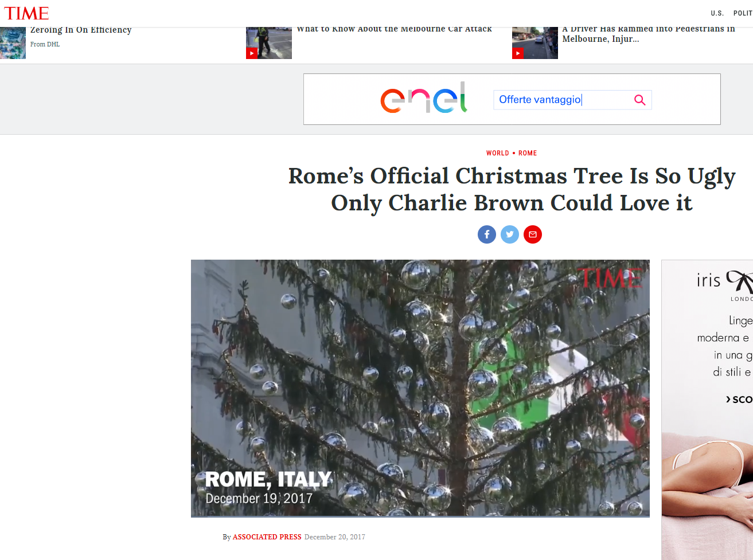Open the ASSOCIATED PRESS author link
Image resolution: width=753 pixels, height=560 pixels.
pyautogui.click(x=267, y=537)
